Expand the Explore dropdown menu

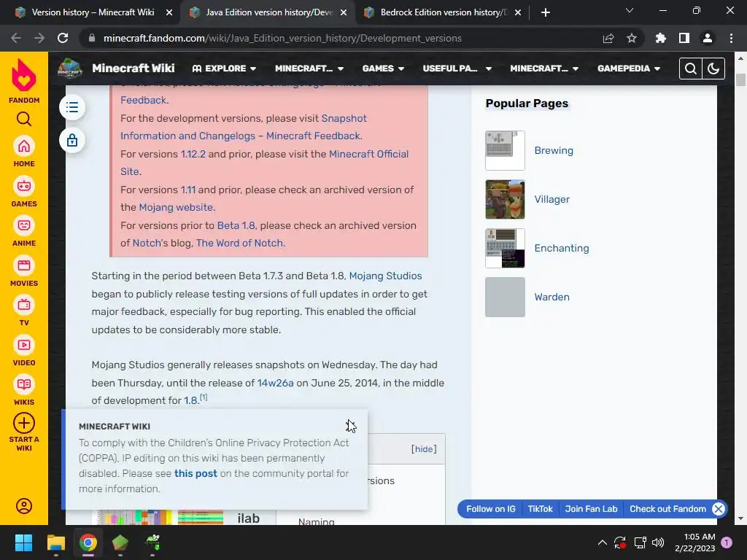point(224,69)
